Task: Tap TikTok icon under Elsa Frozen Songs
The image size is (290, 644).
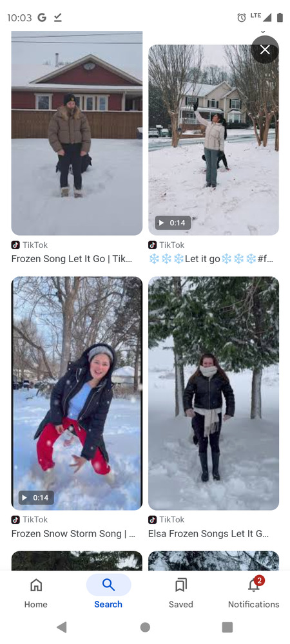Action: [x=152, y=520]
